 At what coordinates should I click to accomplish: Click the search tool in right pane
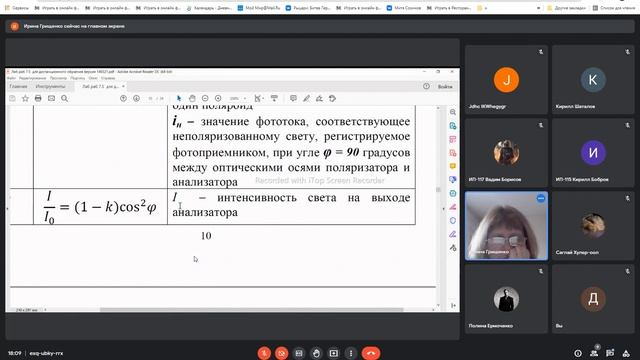click(453, 112)
